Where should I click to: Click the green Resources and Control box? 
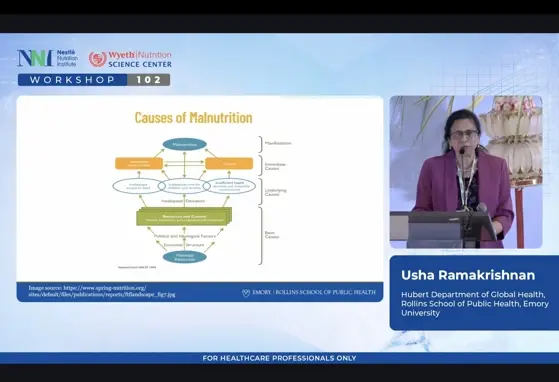(x=184, y=216)
